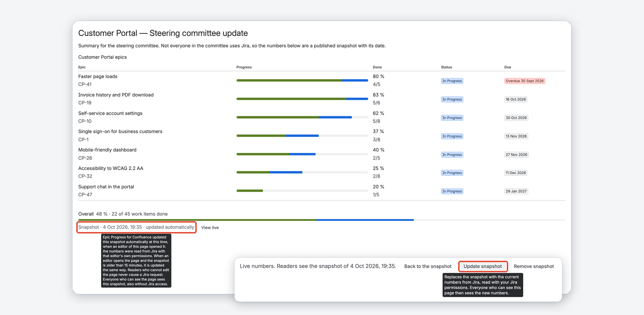Click the page title Customer Portal
Screen dimensions: 644x315
pos(163,33)
